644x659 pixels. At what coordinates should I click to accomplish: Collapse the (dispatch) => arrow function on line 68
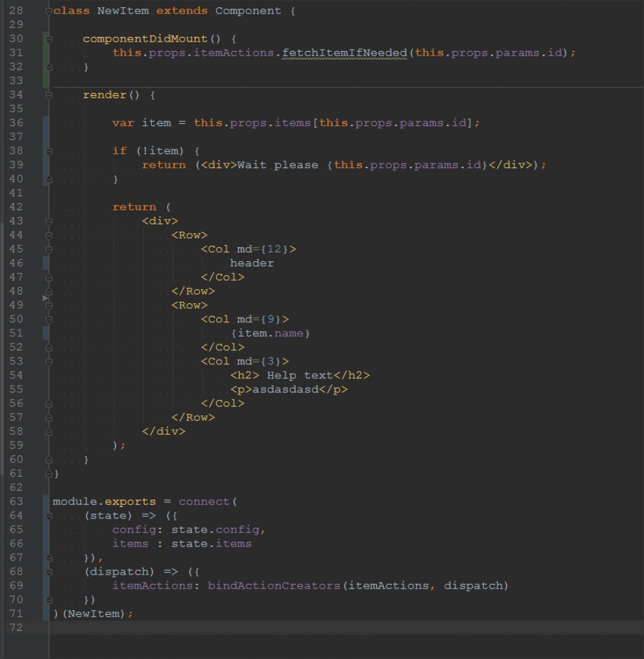pos(49,572)
